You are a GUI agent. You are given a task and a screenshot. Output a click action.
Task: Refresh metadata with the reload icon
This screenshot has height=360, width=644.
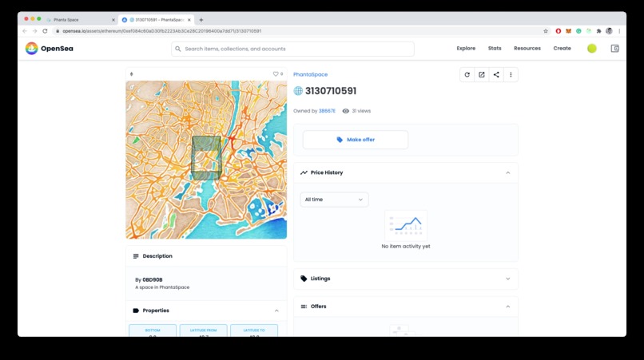tap(467, 75)
